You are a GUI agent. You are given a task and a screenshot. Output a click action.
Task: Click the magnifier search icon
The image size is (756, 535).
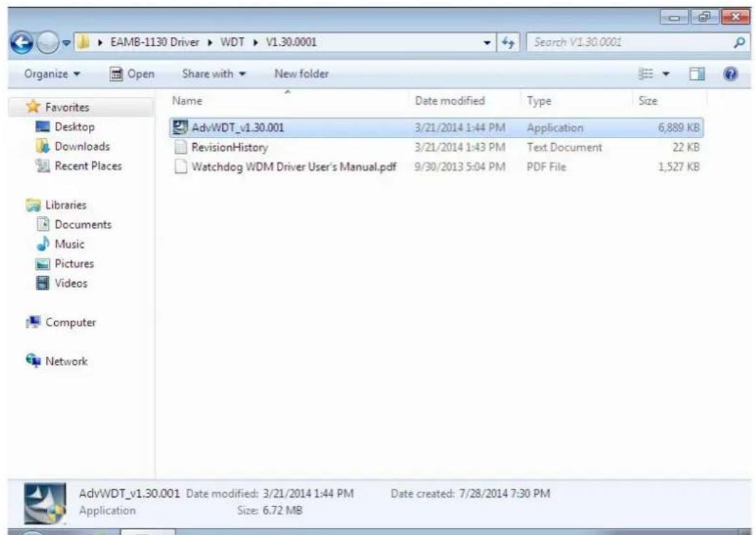739,43
